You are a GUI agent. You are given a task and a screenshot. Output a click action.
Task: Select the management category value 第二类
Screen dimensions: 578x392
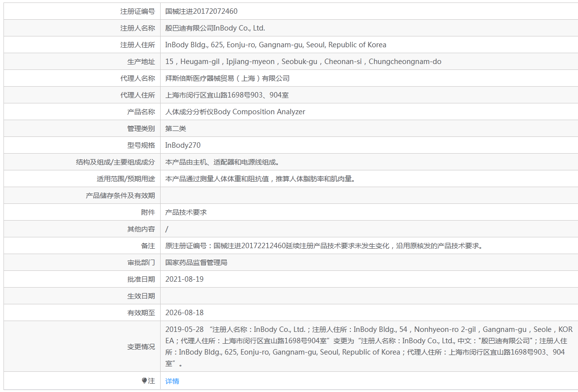point(175,129)
